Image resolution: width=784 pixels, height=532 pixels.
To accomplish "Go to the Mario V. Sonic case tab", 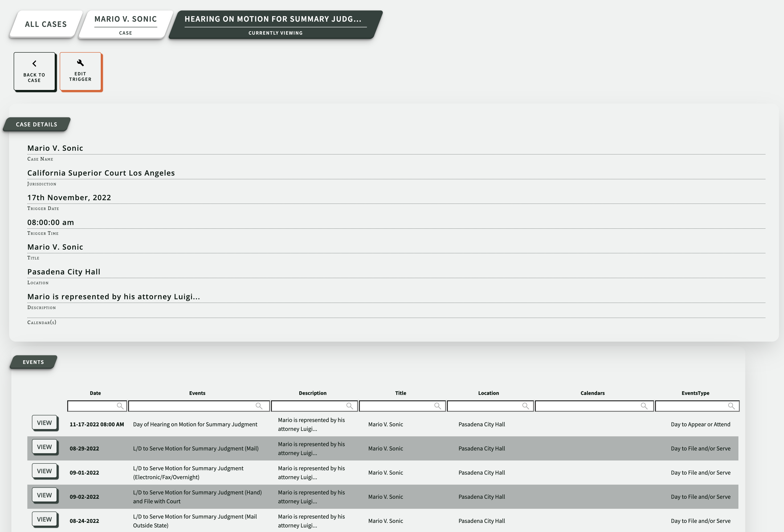I will coord(126,24).
